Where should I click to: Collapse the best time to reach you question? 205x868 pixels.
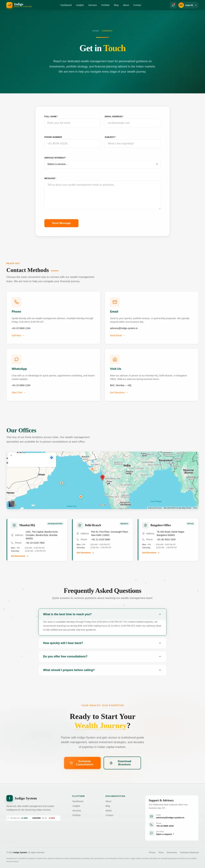click(102, 614)
